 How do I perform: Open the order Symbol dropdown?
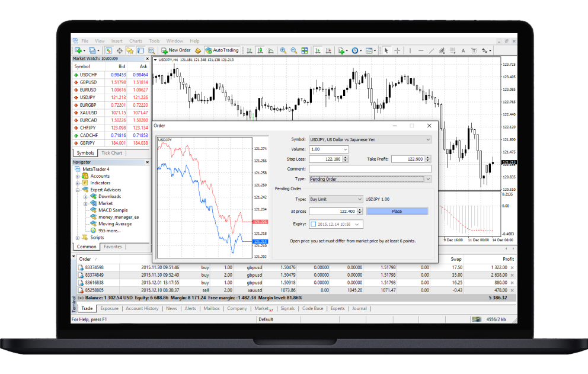428,140
